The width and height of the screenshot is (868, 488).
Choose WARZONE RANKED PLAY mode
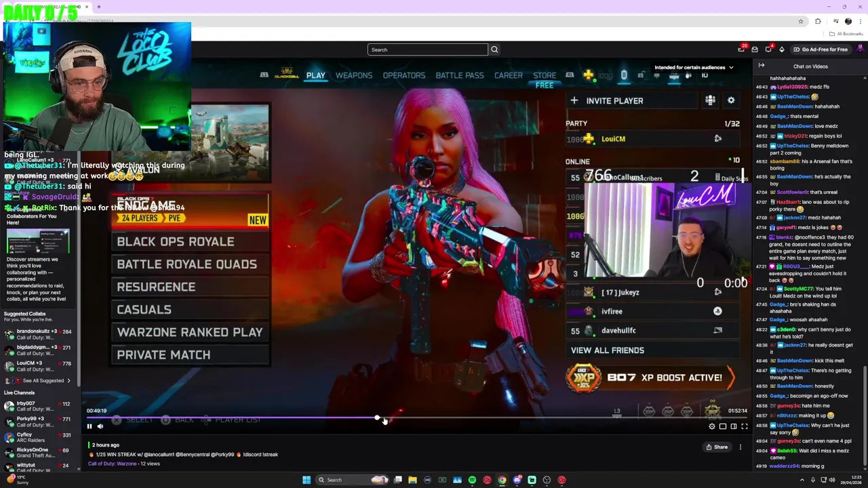[x=190, y=332]
